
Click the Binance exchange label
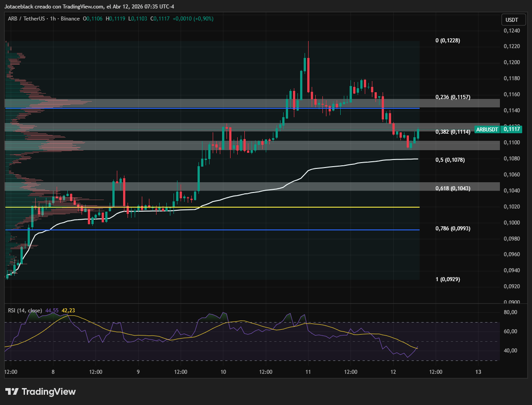click(x=70, y=19)
